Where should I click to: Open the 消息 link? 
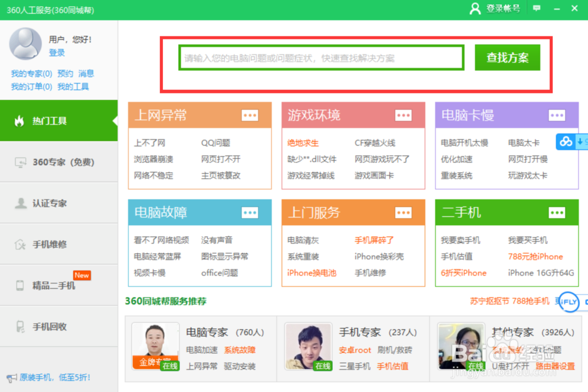pyautogui.click(x=86, y=73)
